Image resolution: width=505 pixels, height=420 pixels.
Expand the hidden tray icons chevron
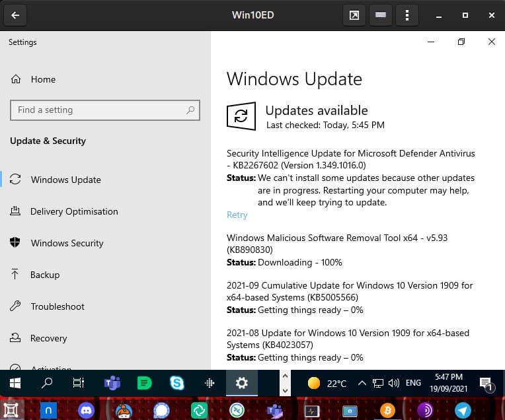tap(362, 383)
